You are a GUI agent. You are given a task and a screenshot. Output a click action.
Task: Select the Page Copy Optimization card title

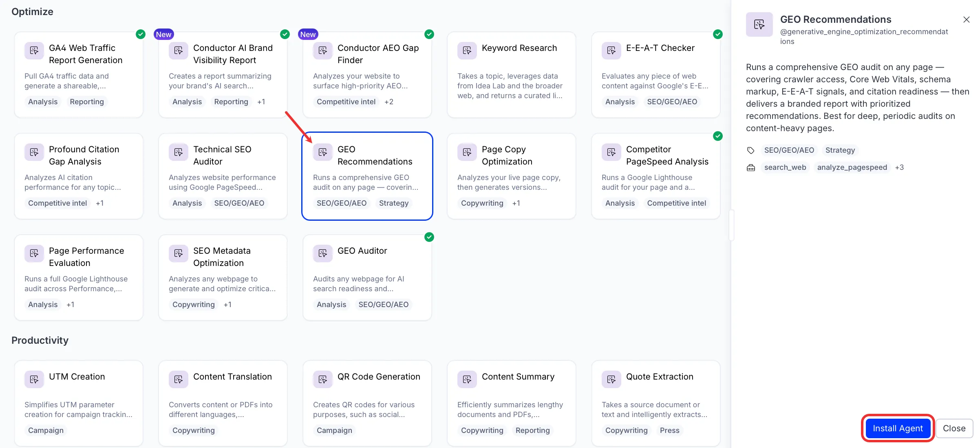(507, 156)
